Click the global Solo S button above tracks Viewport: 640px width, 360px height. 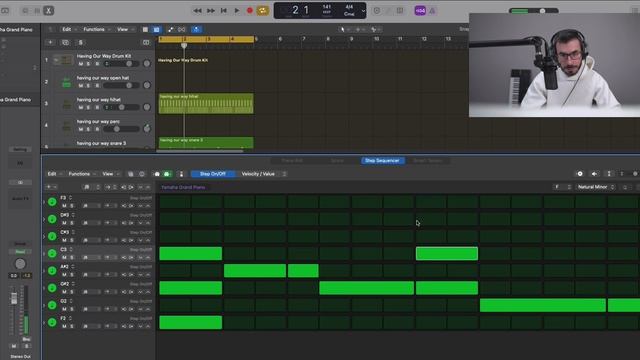[80, 42]
